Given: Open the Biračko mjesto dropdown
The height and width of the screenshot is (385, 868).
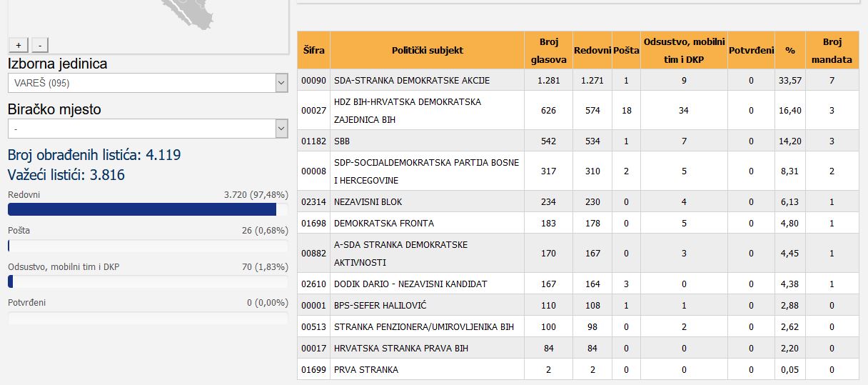Looking at the screenshot, I should click(x=148, y=129).
